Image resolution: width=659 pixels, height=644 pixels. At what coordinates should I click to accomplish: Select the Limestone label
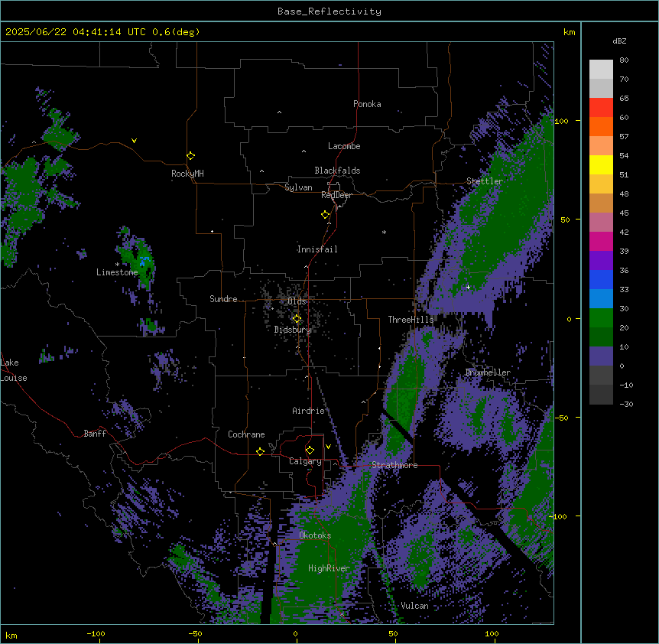point(117,272)
